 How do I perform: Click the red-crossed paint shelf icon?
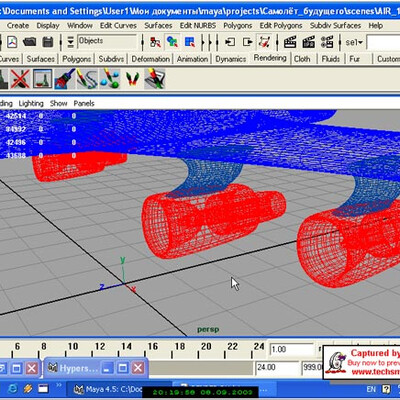click(20, 79)
